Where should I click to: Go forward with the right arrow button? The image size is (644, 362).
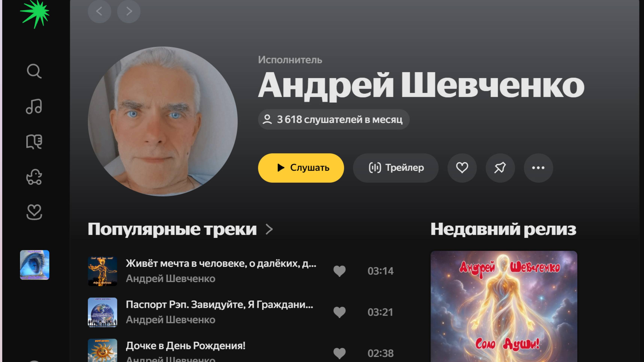[x=129, y=11]
